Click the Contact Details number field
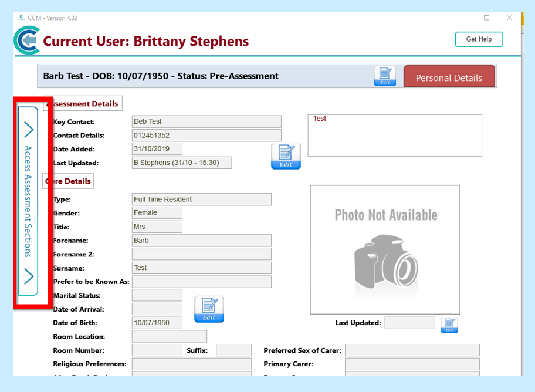Viewport: 535px width, 392px height. click(x=206, y=136)
